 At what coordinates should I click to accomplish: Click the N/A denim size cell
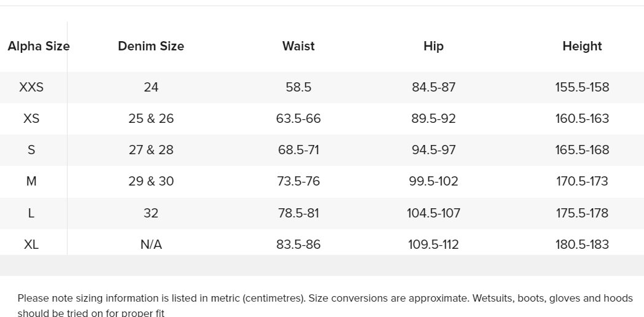pos(151,245)
